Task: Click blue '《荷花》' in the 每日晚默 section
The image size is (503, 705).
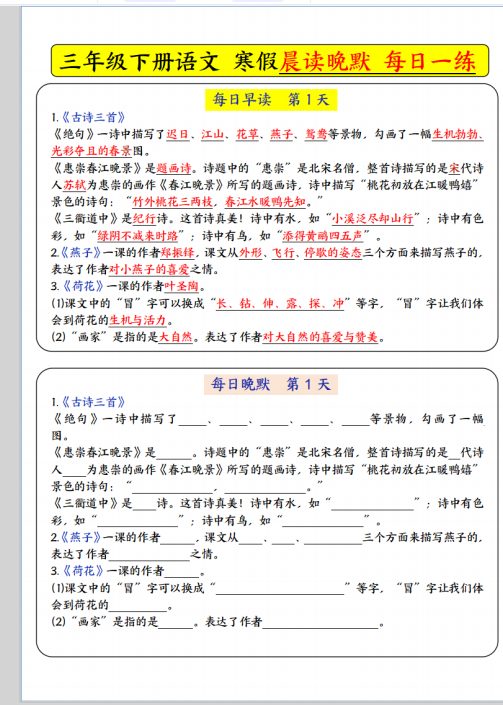Action: point(82,571)
